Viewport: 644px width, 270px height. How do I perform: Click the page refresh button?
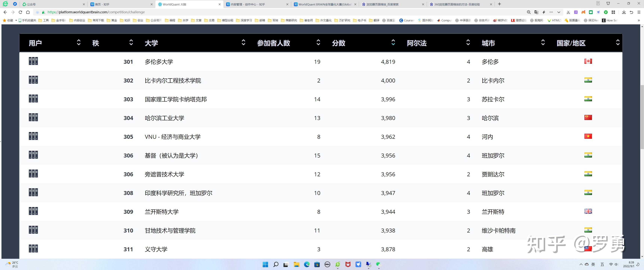click(x=20, y=12)
